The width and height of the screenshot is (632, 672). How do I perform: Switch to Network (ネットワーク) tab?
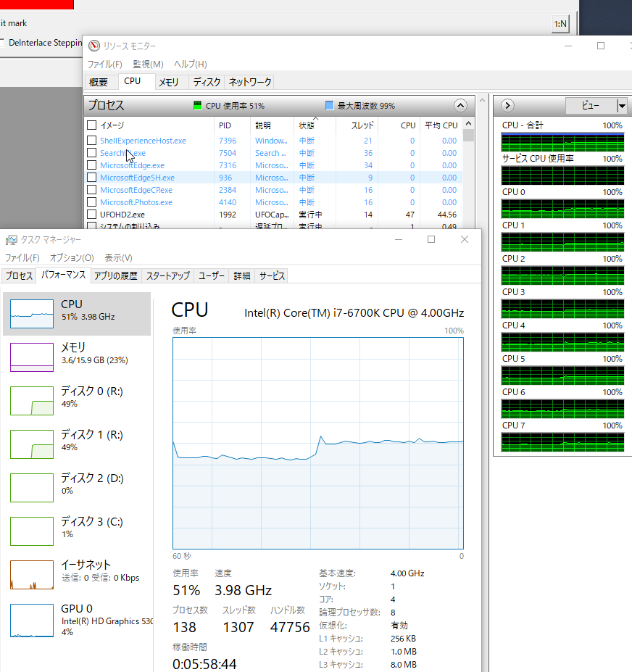point(250,82)
